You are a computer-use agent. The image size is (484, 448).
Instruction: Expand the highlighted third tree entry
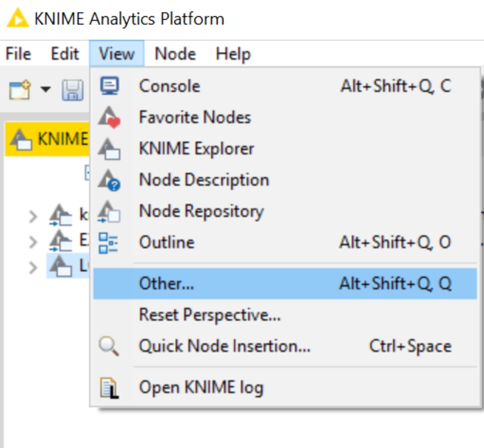[33, 268]
